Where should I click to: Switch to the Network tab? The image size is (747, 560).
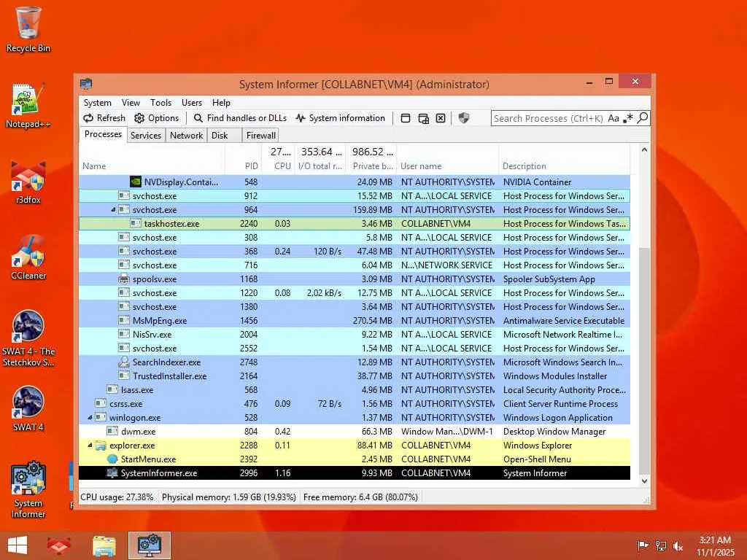pyautogui.click(x=186, y=135)
